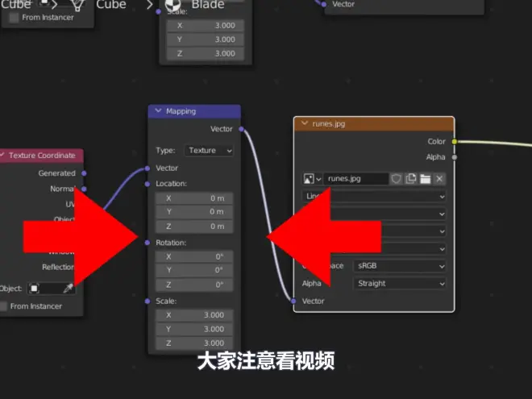Screen dimensions: 532x399
Task: Click the top node's Scale Y 3.000 field
Action: coord(206,39)
